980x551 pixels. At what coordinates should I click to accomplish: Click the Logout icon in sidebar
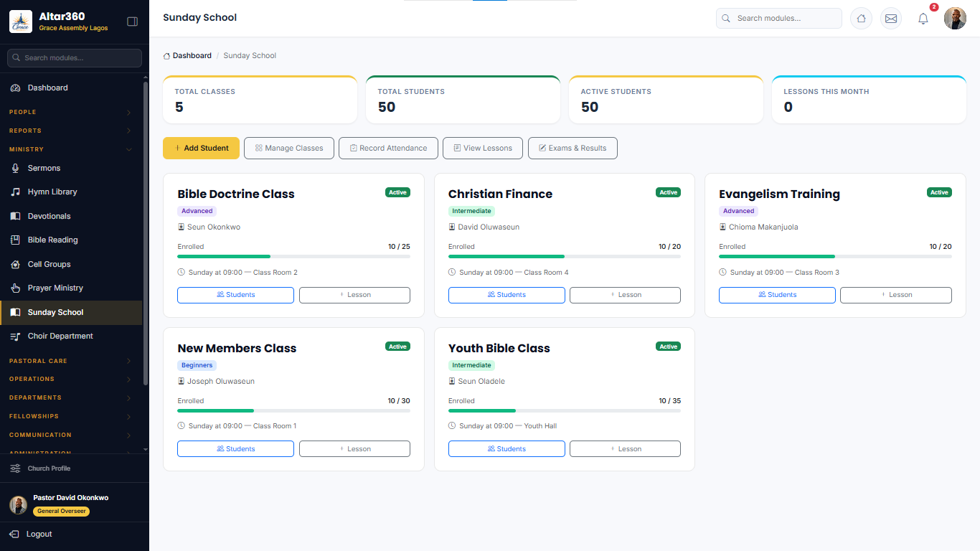(14, 534)
